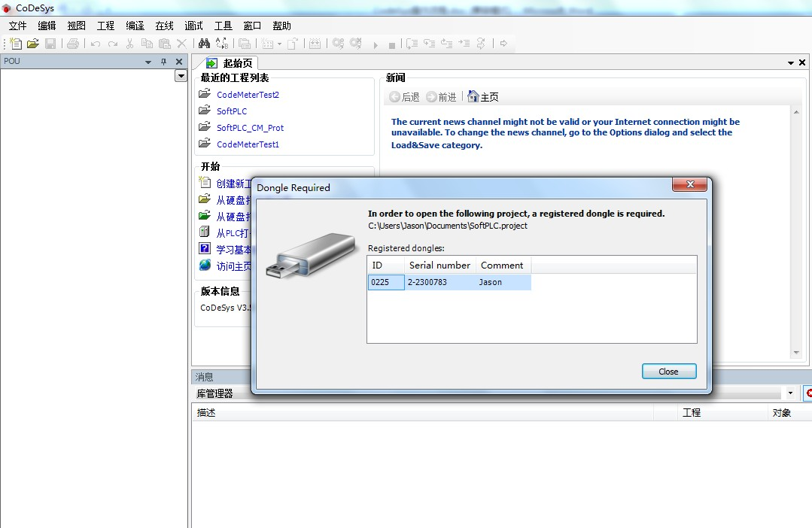
Task: Click the 创建新工程 link
Action: [x=233, y=184]
